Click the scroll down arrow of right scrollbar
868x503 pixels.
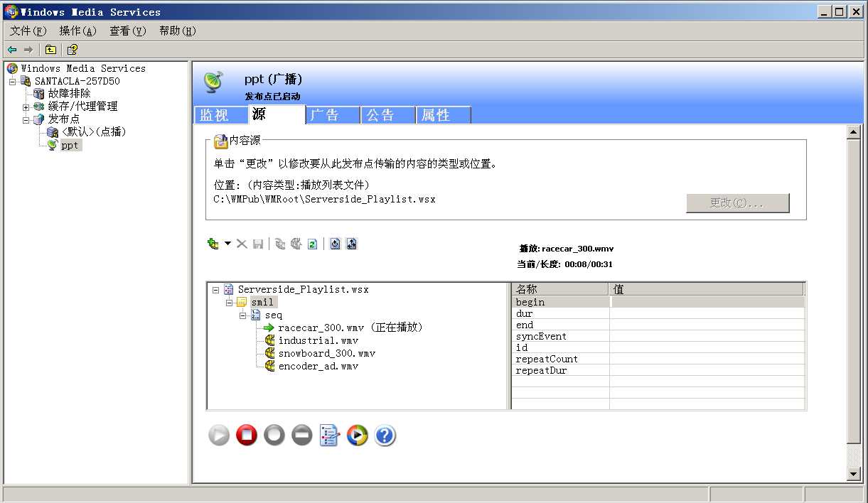854,474
